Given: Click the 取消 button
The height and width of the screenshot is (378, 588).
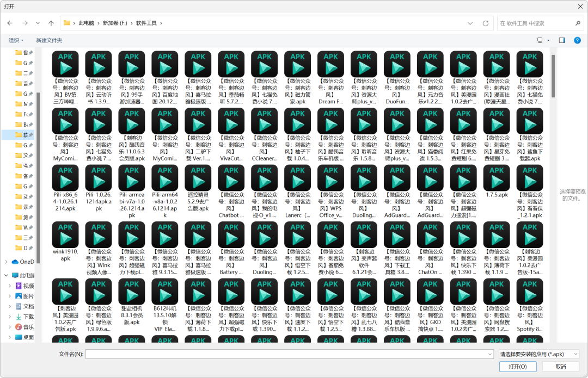Looking at the screenshot, I should 561,367.
